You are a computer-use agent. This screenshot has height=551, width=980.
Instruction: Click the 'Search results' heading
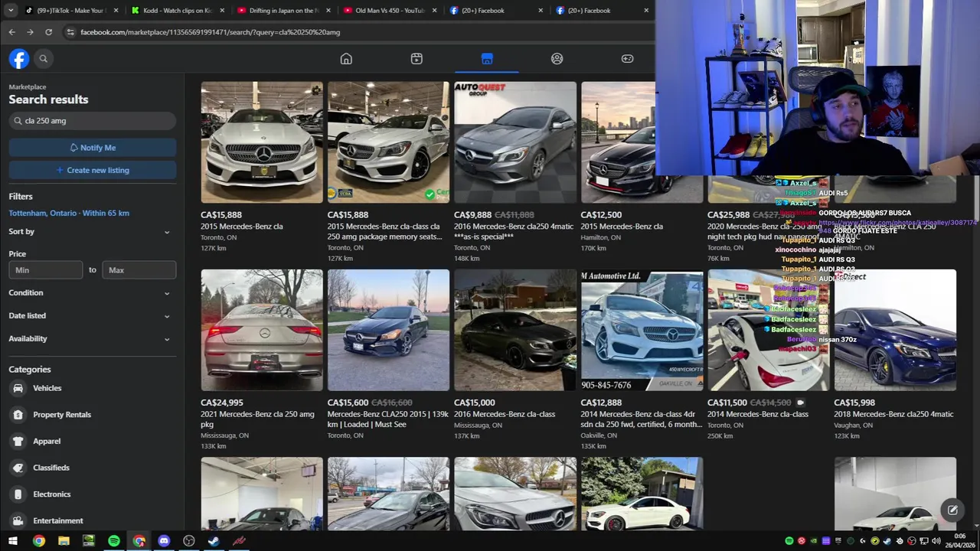(x=48, y=99)
